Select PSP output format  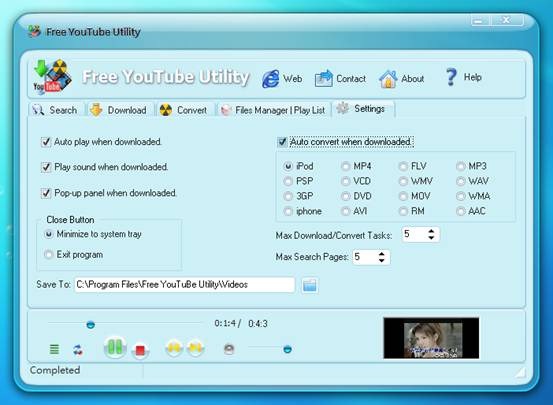288,181
